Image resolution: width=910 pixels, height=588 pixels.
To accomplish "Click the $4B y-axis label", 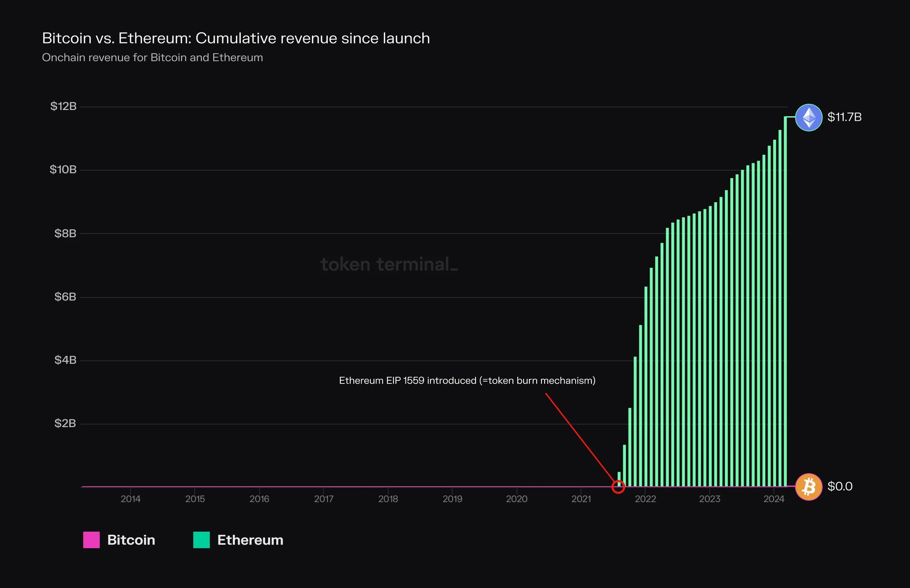I will click(x=65, y=360).
